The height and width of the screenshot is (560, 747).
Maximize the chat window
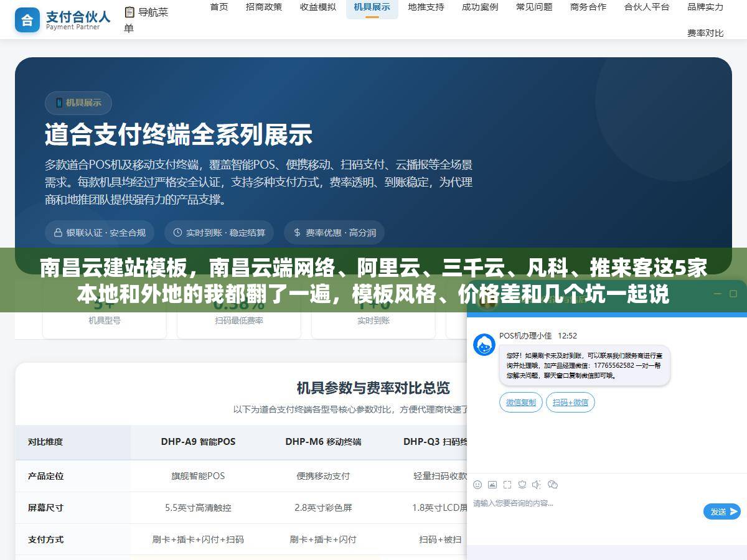click(x=733, y=294)
